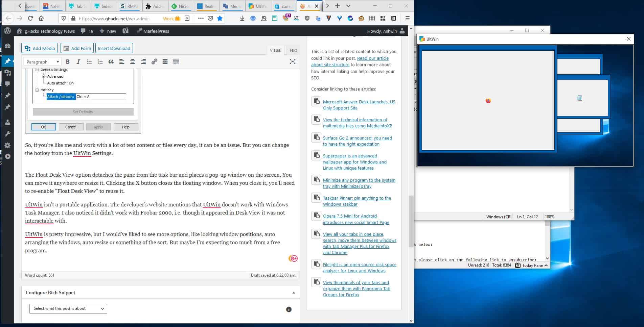Bookmark this page with the star icon
Image resolution: width=644 pixels, height=327 pixels.
(220, 18)
